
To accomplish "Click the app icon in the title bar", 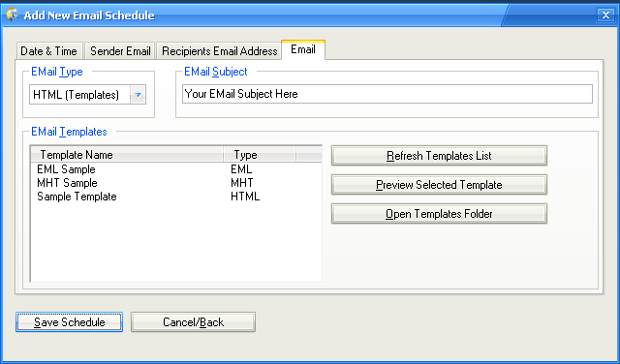I will pyautogui.click(x=13, y=15).
